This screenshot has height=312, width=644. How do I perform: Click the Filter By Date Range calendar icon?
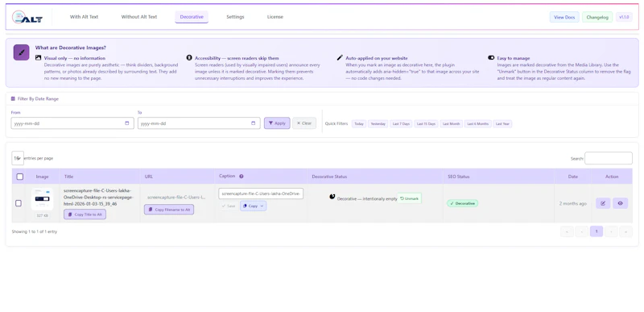[13, 98]
